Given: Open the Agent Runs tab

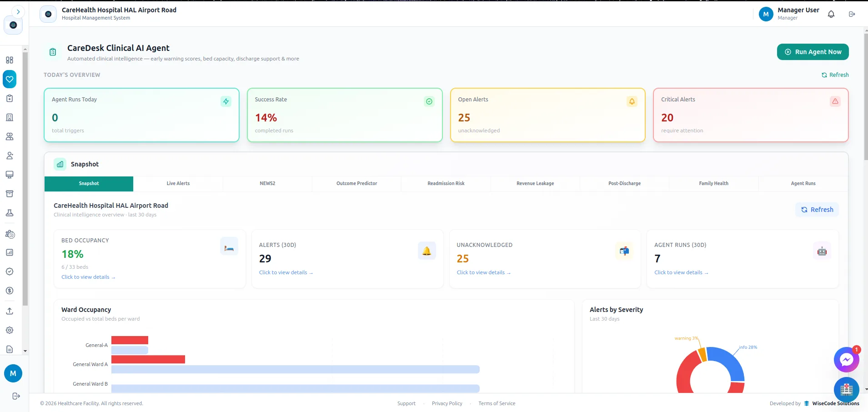Looking at the screenshot, I should click(803, 184).
